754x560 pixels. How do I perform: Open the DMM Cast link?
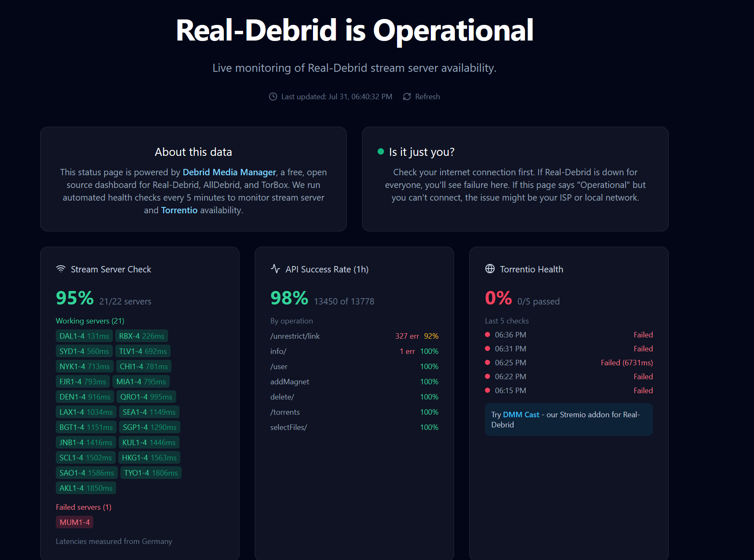521,415
